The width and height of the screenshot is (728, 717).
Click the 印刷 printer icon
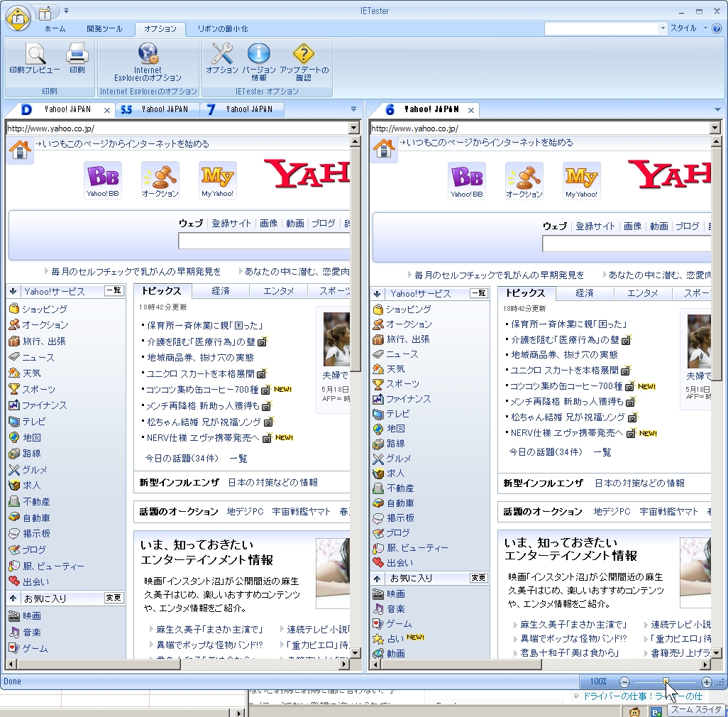point(77,58)
